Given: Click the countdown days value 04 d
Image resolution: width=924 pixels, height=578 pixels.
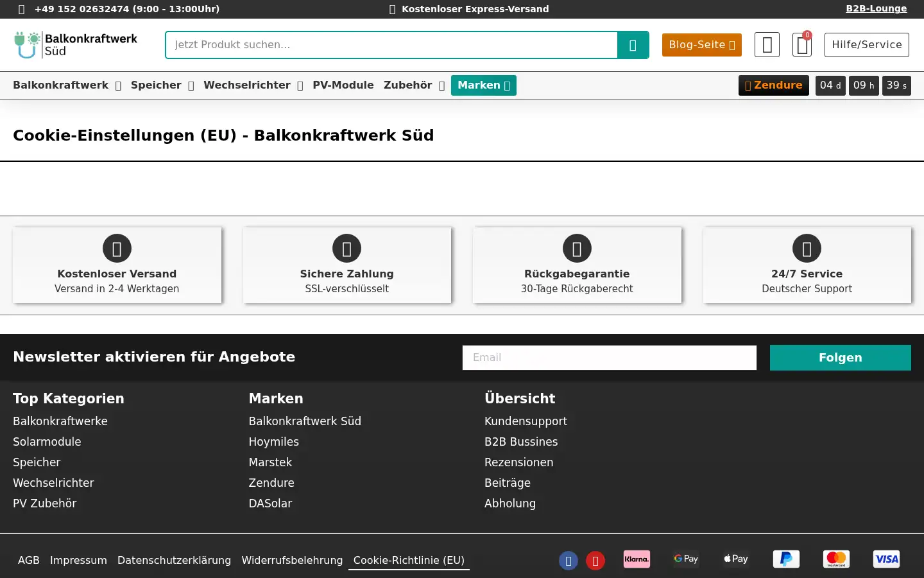Looking at the screenshot, I should (x=830, y=85).
